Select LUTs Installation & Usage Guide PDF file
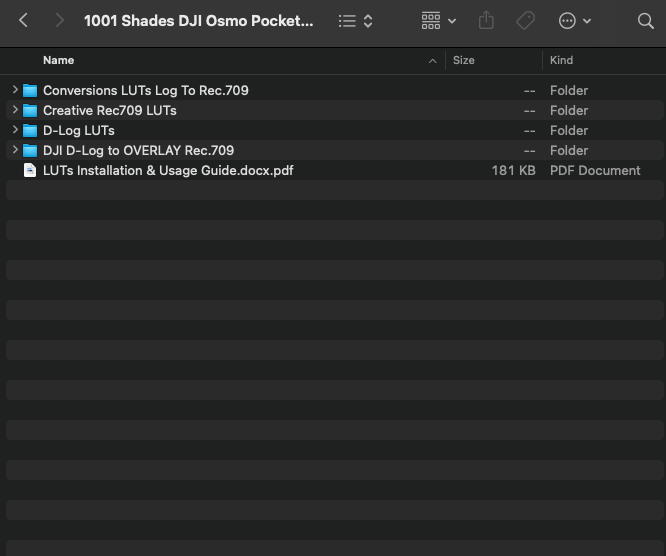 (x=168, y=170)
